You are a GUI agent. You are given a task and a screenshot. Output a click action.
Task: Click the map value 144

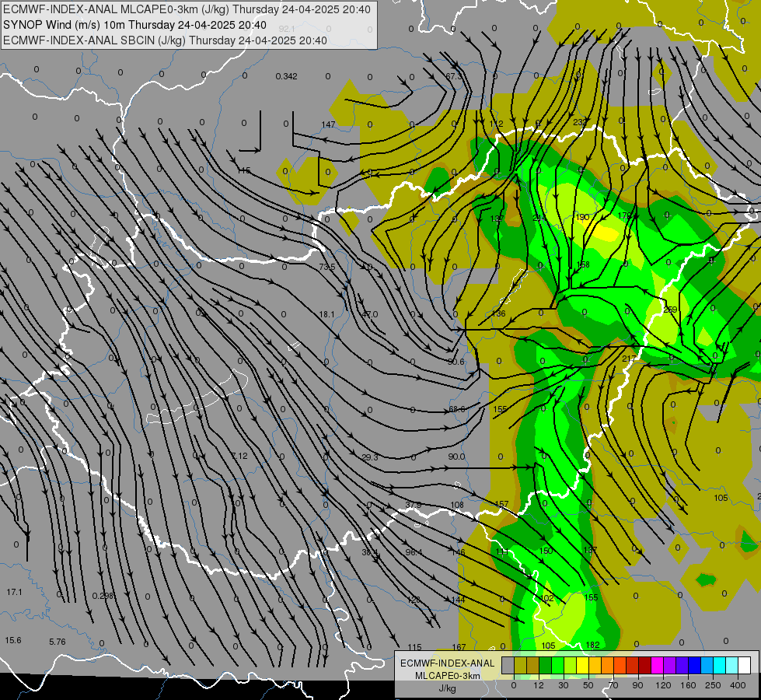(x=458, y=600)
